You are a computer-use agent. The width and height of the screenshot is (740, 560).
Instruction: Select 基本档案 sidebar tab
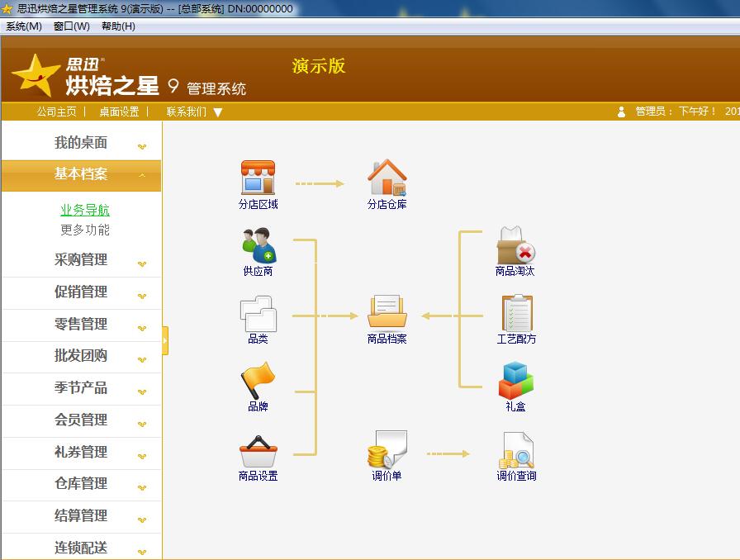[x=81, y=175]
